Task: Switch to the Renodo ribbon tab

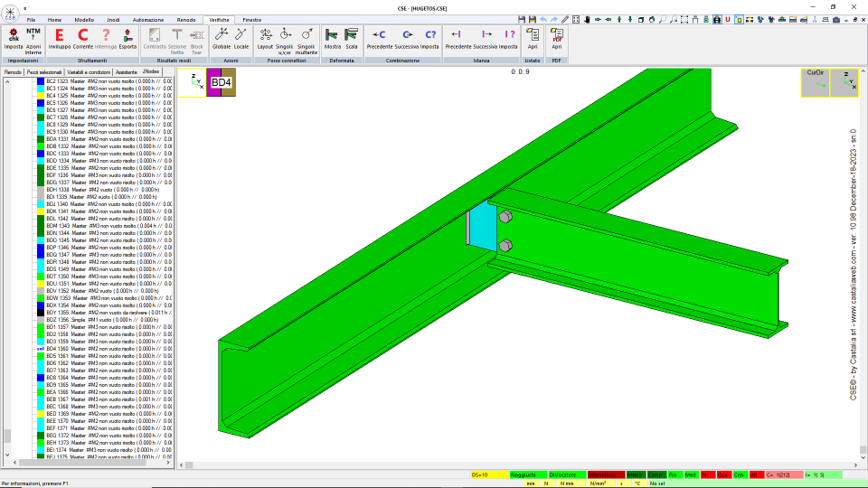Action: click(186, 20)
